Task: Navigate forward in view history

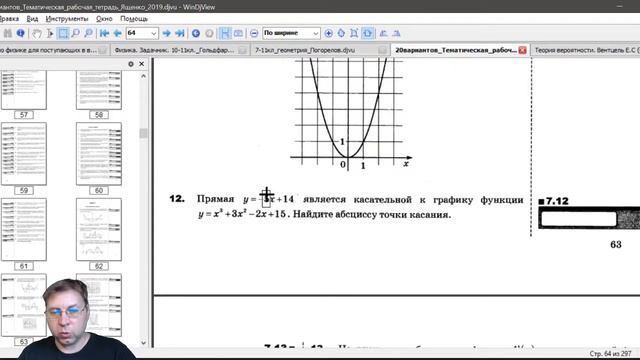Action: tap(209, 33)
